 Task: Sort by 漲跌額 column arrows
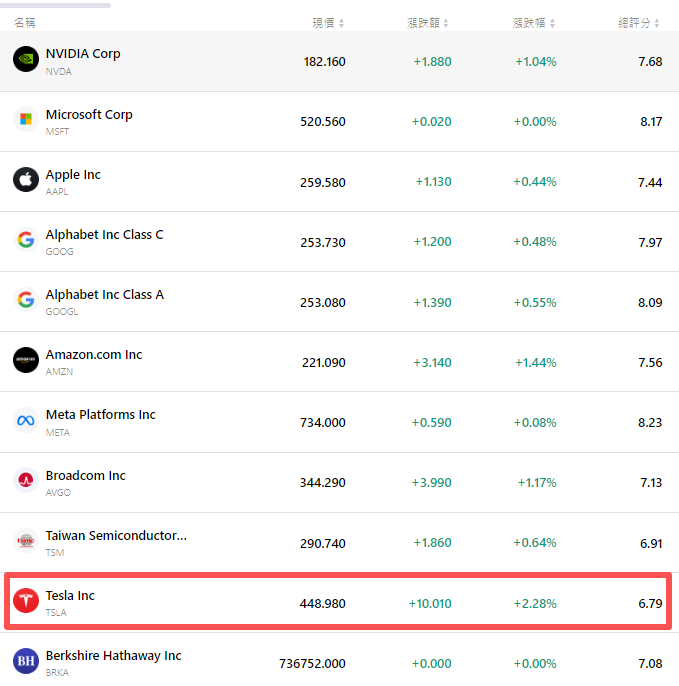[x=446, y=22]
